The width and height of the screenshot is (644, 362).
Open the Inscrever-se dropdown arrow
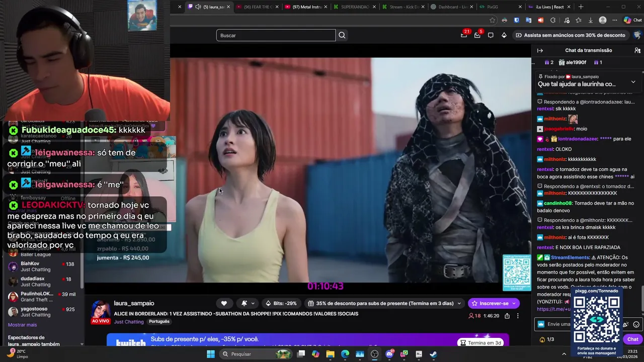point(514,303)
